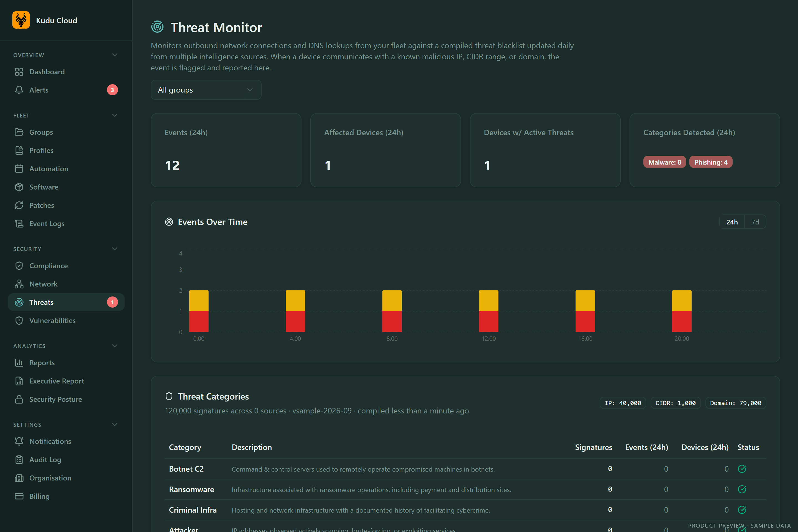This screenshot has width=798, height=532.
Task: Open the Audit Log clipboard icon
Action: tap(19, 460)
